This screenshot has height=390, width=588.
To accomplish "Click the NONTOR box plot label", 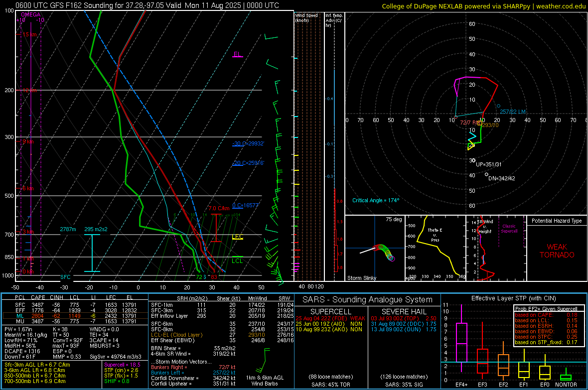I will (x=566, y=385).
